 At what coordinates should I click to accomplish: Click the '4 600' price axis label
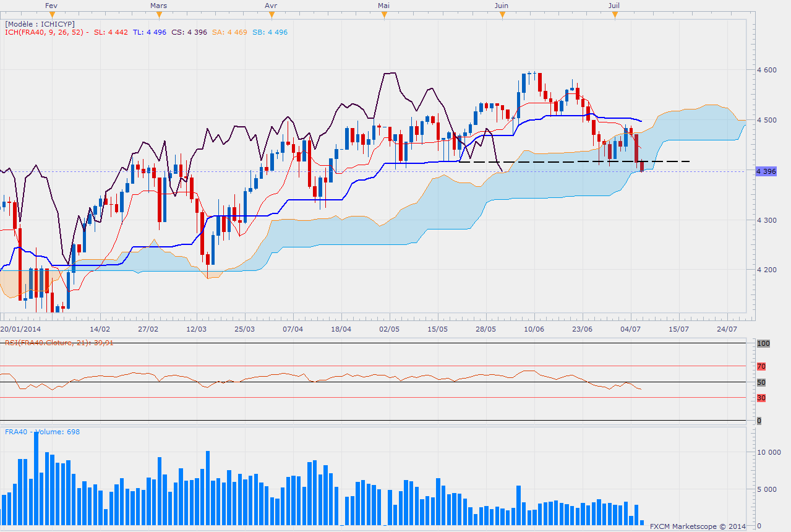click(x=767, y=70)
